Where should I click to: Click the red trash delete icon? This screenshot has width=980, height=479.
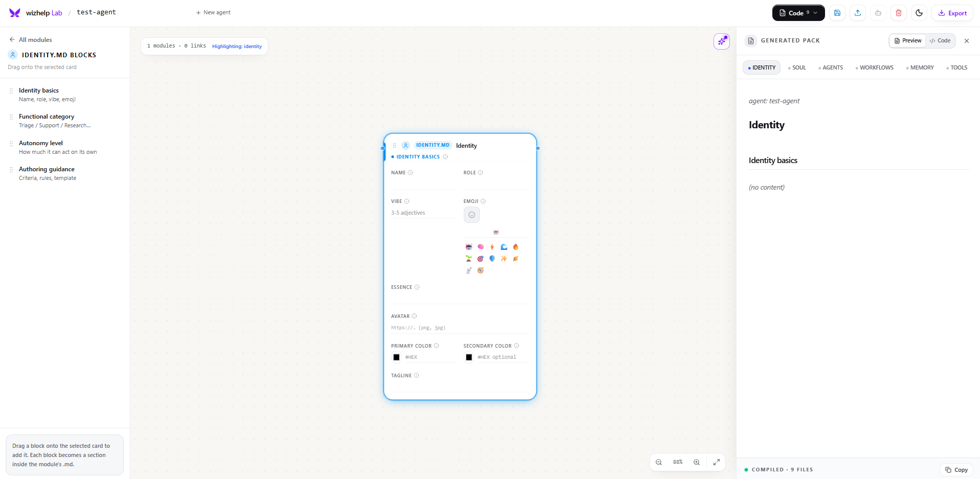(899, 13)
